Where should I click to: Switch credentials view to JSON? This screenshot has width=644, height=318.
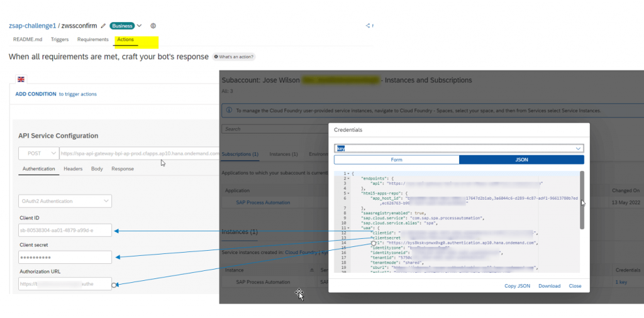(521, 160)
